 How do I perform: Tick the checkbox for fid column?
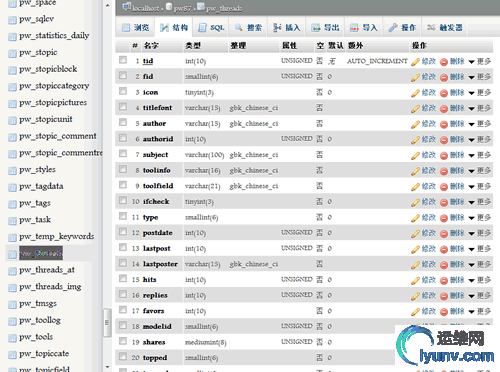(123, 75)
